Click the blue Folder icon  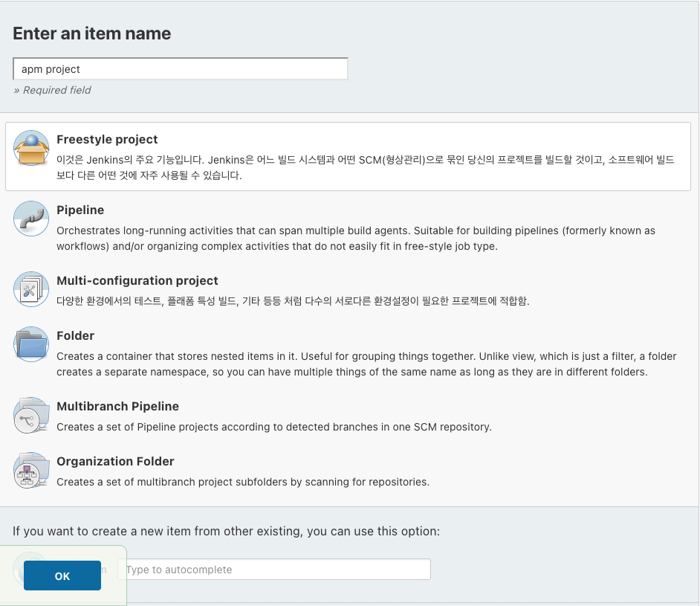point(31,344)
